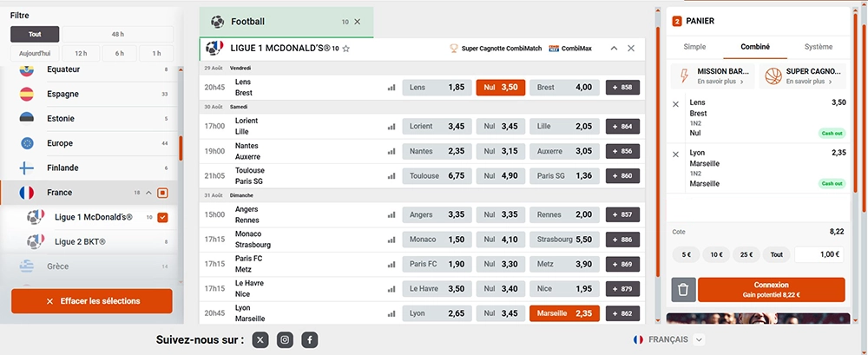Screen dimensions: 868x355
Task: Open statistics icon for Lens vs Brest
Action: 391,88
